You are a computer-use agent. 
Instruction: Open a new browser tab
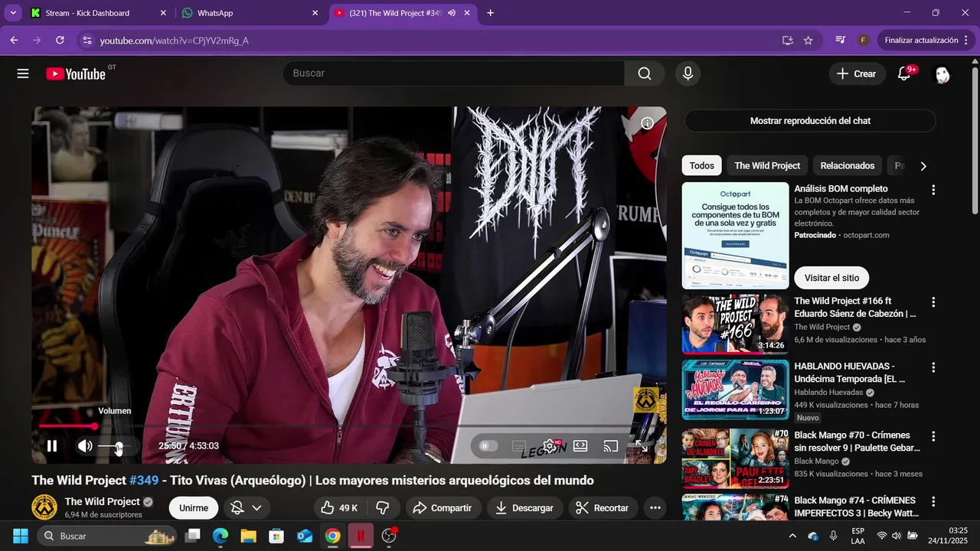click(490, 13)
